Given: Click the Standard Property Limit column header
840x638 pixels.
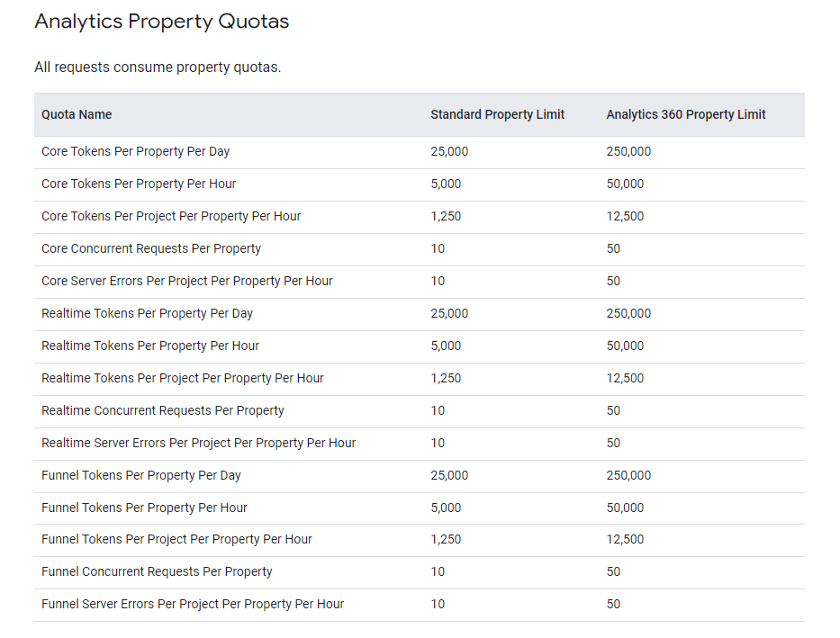Looking at the screenshot, I should (x=497, y=114).
